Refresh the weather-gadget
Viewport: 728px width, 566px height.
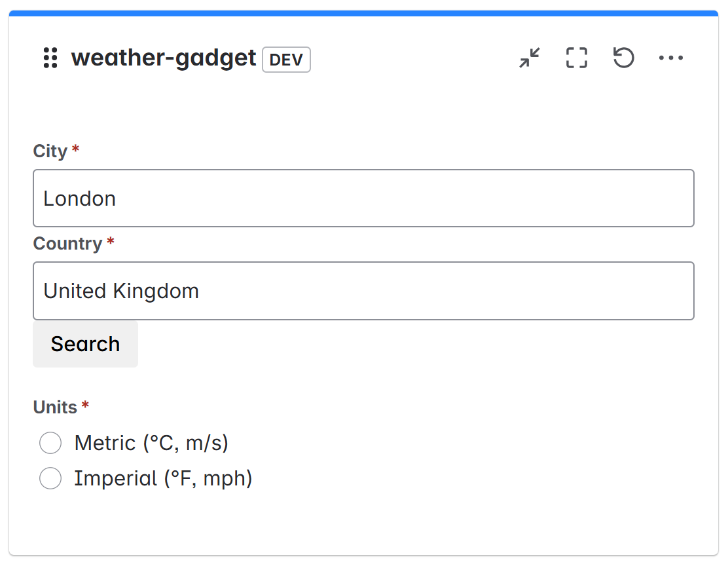pos(623,58)
